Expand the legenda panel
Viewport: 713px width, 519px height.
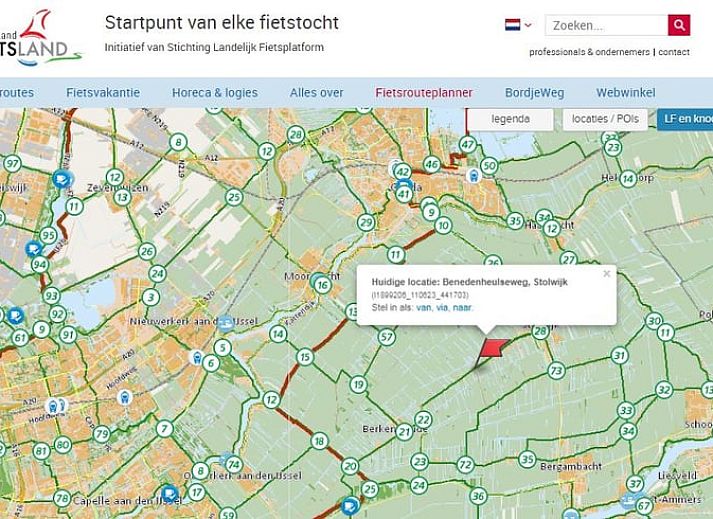point(510,119)
